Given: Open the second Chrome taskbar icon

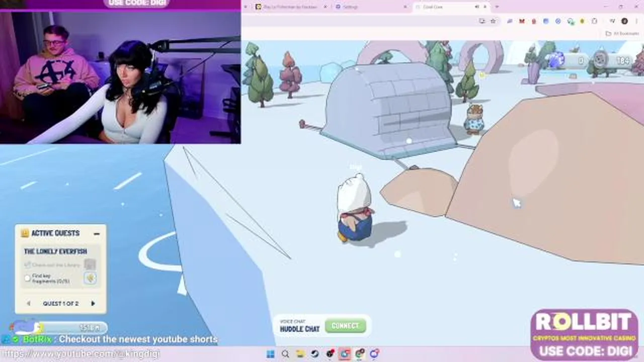Looking at the screenshot, I should point(360,354).
